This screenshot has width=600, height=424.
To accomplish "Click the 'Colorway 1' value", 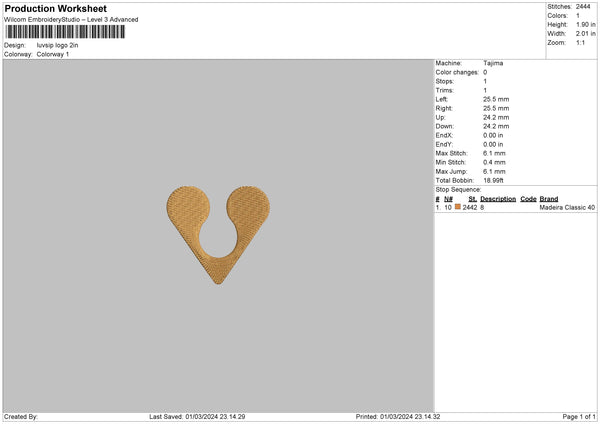I will (53, 54).
